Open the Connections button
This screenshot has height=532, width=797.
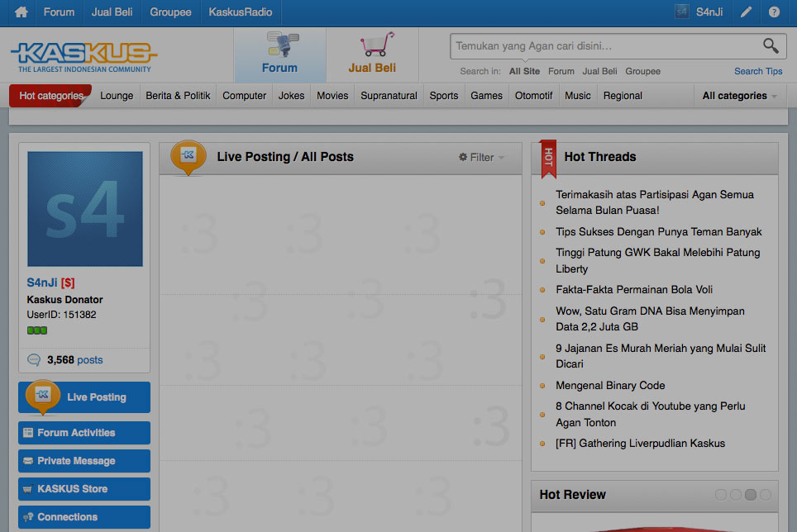pos(84,517)
